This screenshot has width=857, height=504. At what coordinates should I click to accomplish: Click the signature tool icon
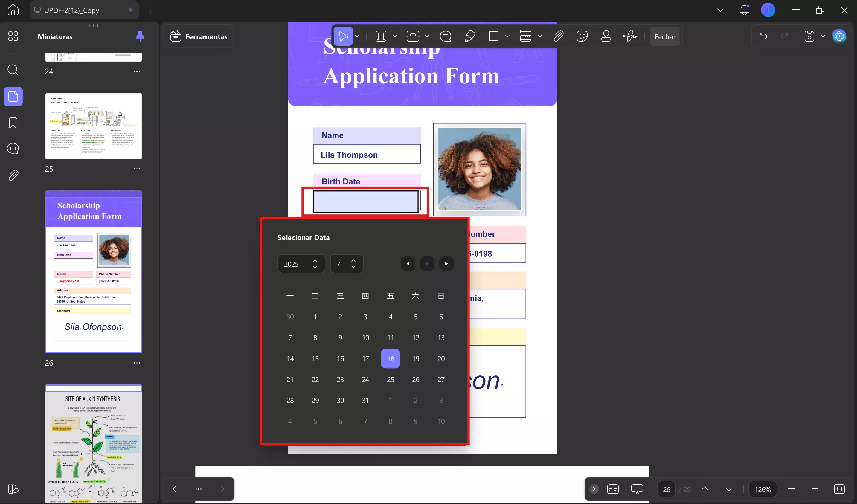pyautogui.click(x=630, y=36)
